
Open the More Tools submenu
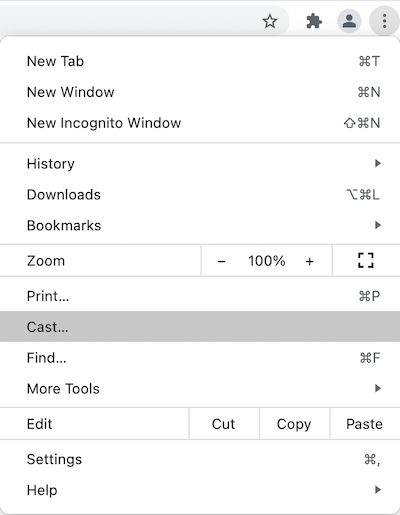click(200, 389)
